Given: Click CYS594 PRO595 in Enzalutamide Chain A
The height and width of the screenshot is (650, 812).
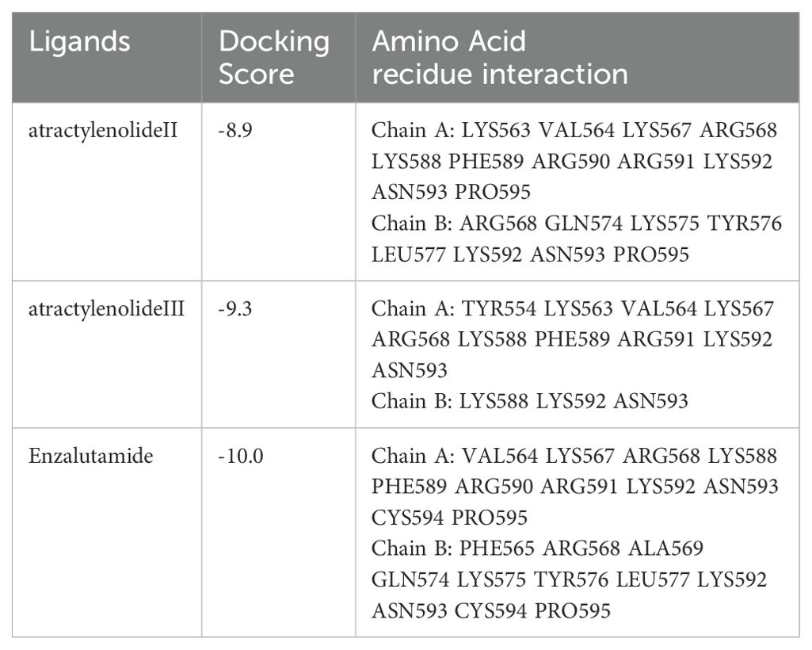Looking at the screenshot, I should pyautogui.click(x=449, y=518).
